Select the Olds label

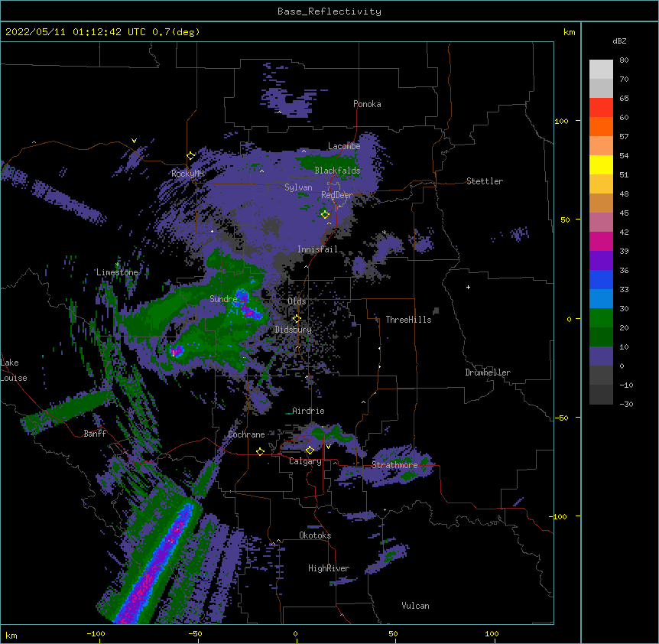(x=297, y=301)
